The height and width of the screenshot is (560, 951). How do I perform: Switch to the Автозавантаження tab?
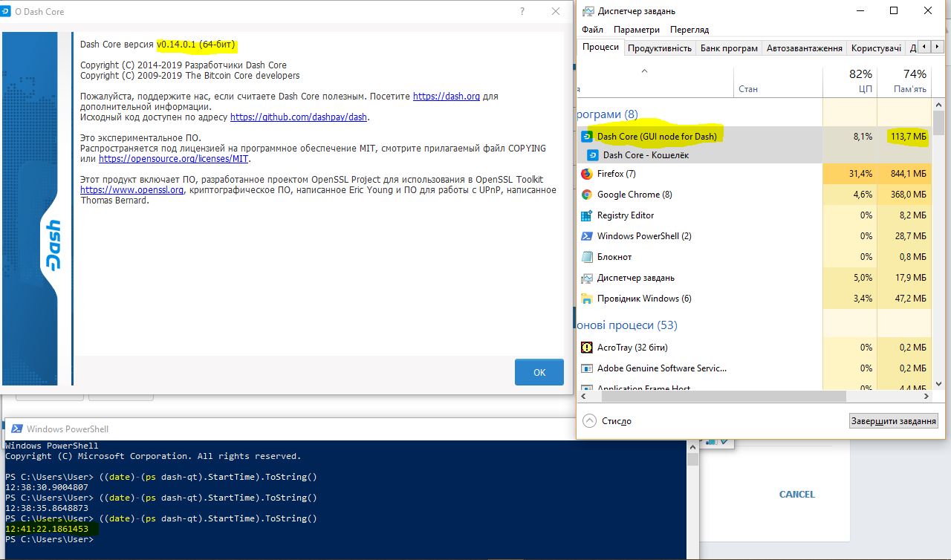805,48
